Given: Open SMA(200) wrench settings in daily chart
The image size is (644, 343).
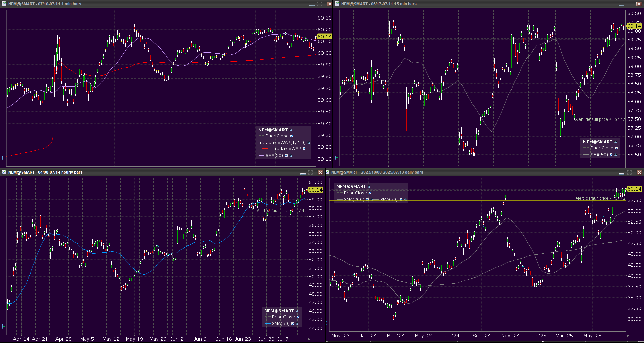Looking at the screenshot, I should pyautogui.click(x=372, y=200).
